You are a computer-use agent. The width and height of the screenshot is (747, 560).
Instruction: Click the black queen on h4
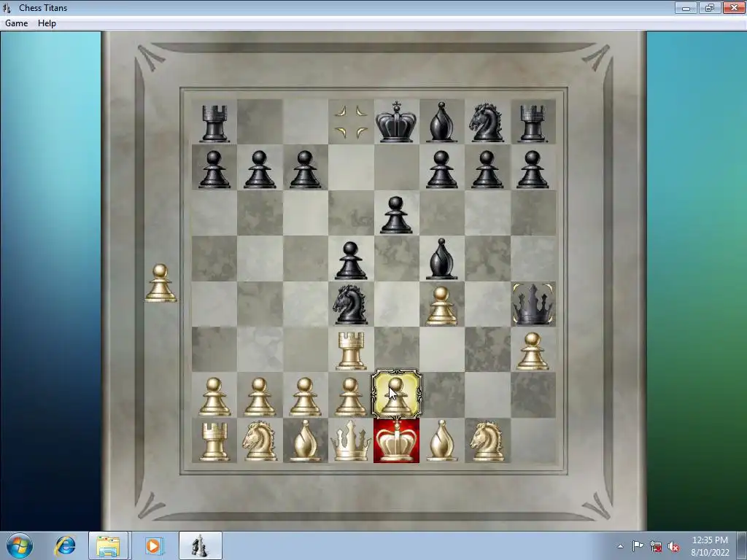pyautogui.click(x=533, y=304)
